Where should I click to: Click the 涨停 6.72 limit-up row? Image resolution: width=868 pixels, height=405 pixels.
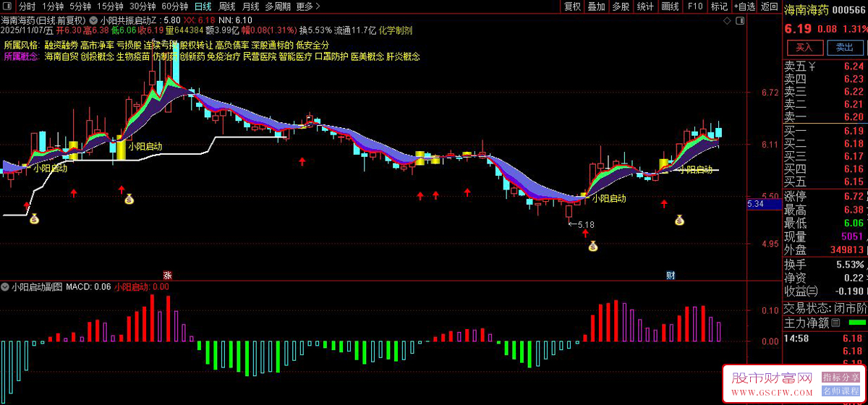(x=825, y=197)
